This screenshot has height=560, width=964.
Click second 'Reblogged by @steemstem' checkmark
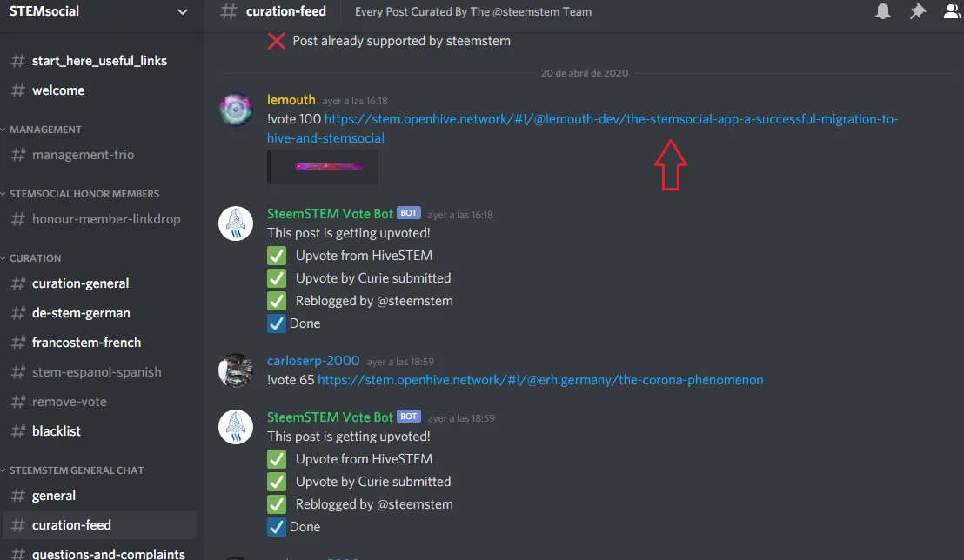[277, 504]
